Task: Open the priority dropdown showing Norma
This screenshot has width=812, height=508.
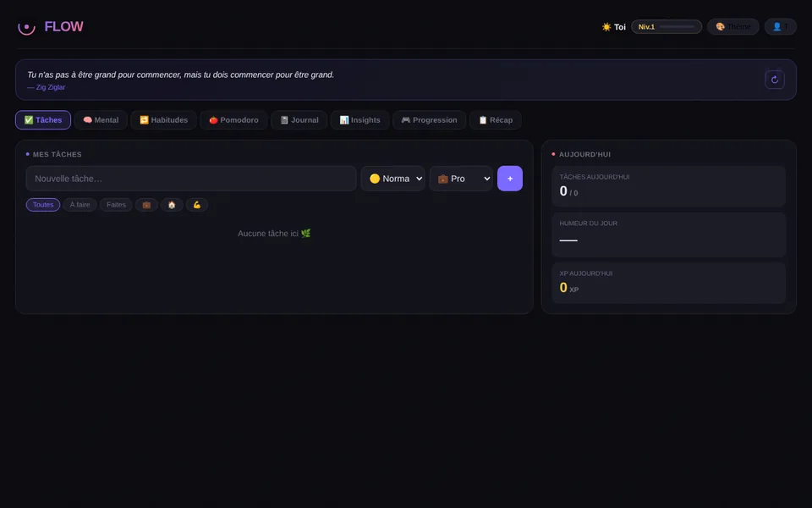Action: coord(392,179)
